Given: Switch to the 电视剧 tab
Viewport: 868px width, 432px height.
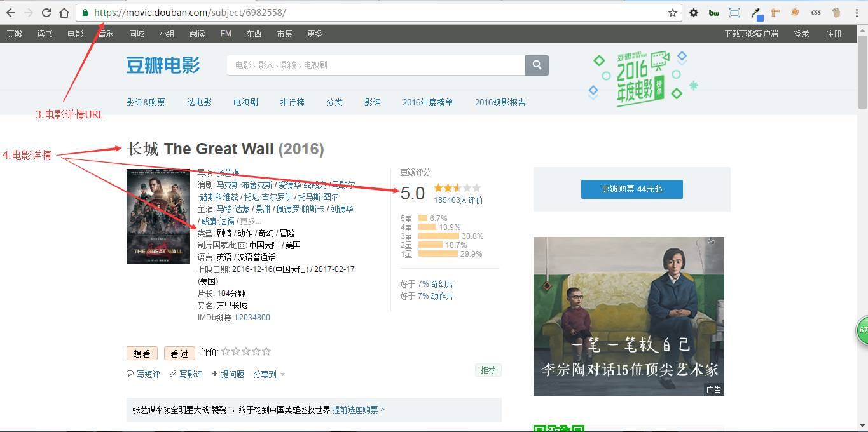Looking at the screenshot, I should click(245, 102).
